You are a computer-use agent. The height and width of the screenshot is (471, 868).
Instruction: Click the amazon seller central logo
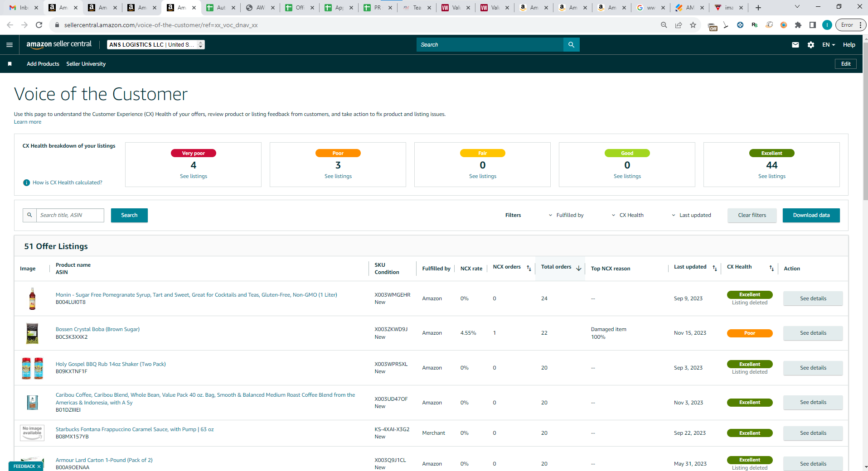(x=59, y=44)
